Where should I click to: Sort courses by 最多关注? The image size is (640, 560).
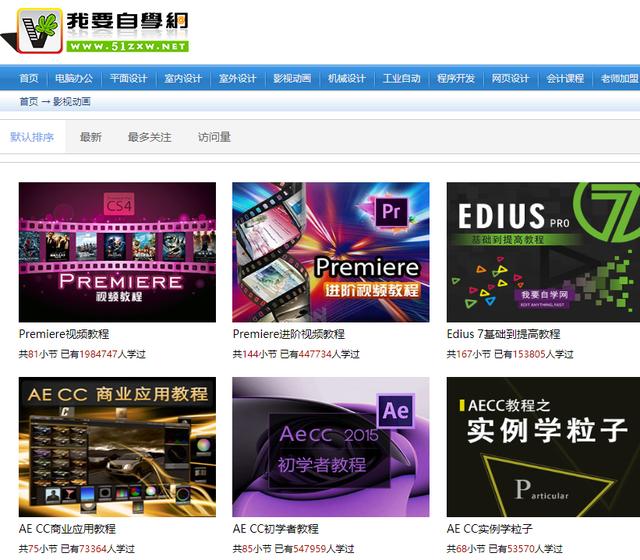(x=149, y=137)
